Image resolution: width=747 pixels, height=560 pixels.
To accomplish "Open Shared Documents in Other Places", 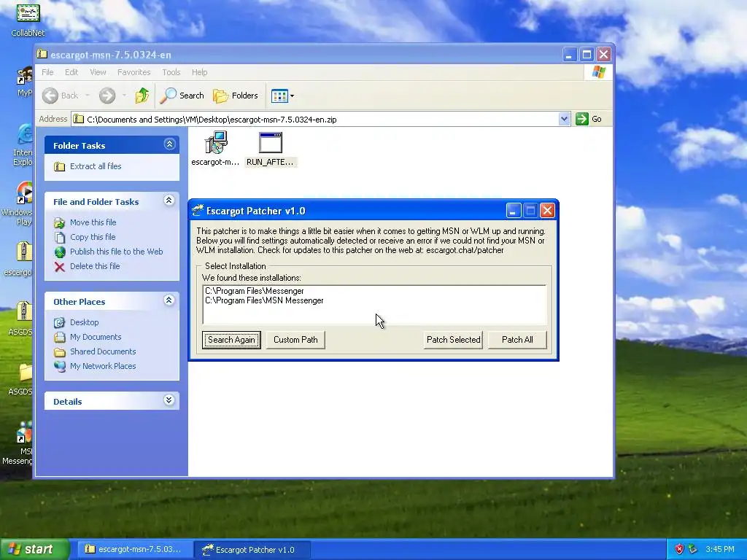I will coord(103,351).
